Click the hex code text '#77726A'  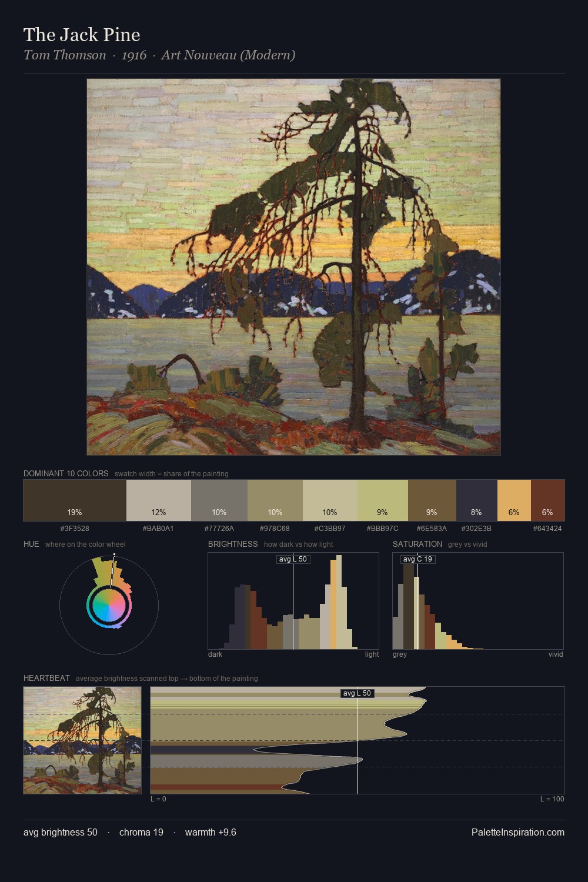pos(219,529)
